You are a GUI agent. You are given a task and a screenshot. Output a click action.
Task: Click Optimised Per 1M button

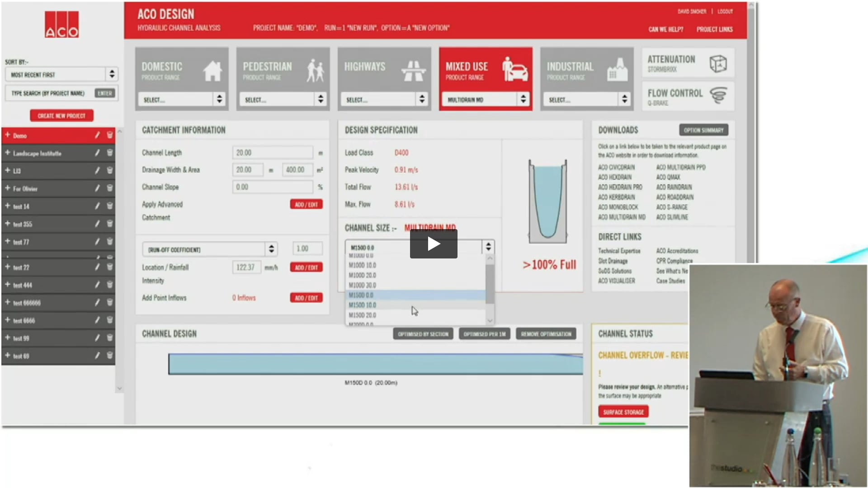tap(485, 334)
